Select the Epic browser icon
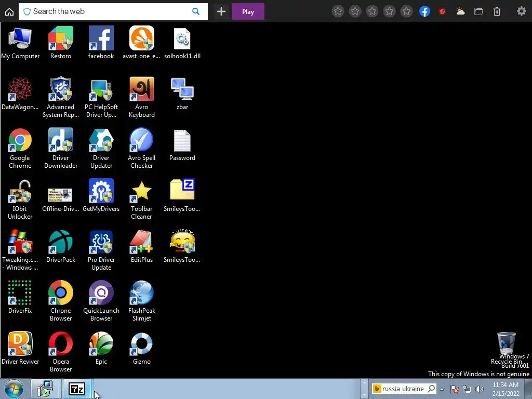 point(101,343)
